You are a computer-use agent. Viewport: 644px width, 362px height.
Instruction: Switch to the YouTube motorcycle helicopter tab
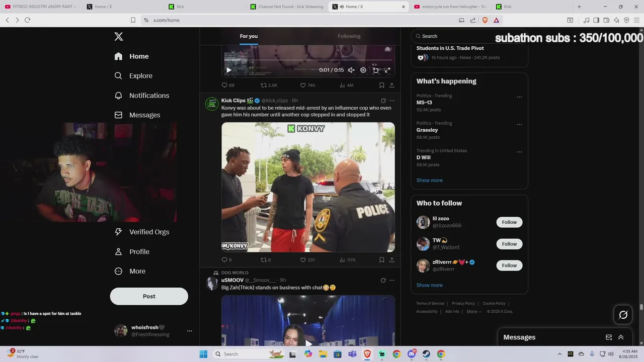pos(450,7)
